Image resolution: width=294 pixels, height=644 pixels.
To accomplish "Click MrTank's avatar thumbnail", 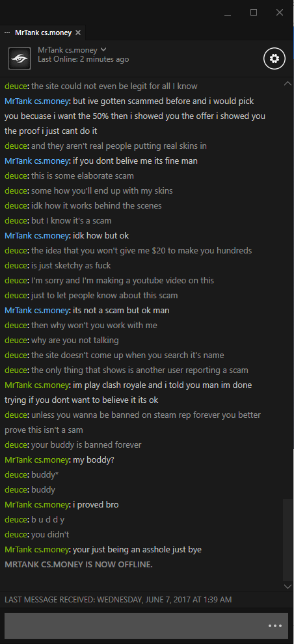I will pyautogui.click(x=20, y=58).
